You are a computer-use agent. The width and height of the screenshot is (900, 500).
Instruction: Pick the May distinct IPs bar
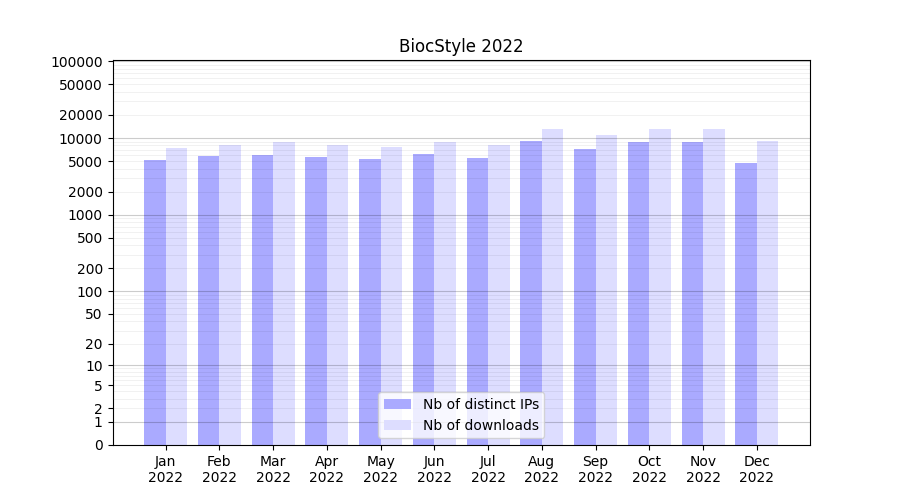coord(370,302)
